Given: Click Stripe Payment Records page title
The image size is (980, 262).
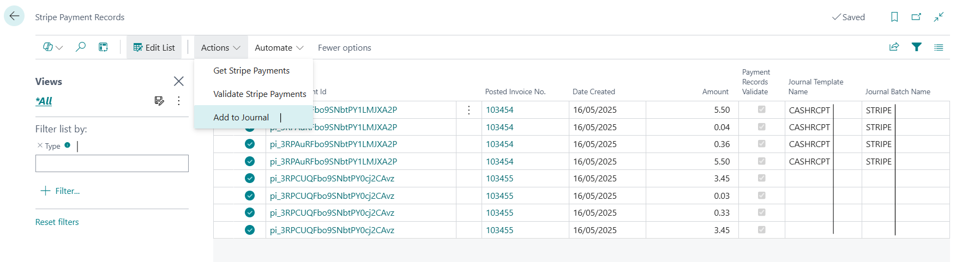Looking at the screenshot, I should tap(80, 17).
